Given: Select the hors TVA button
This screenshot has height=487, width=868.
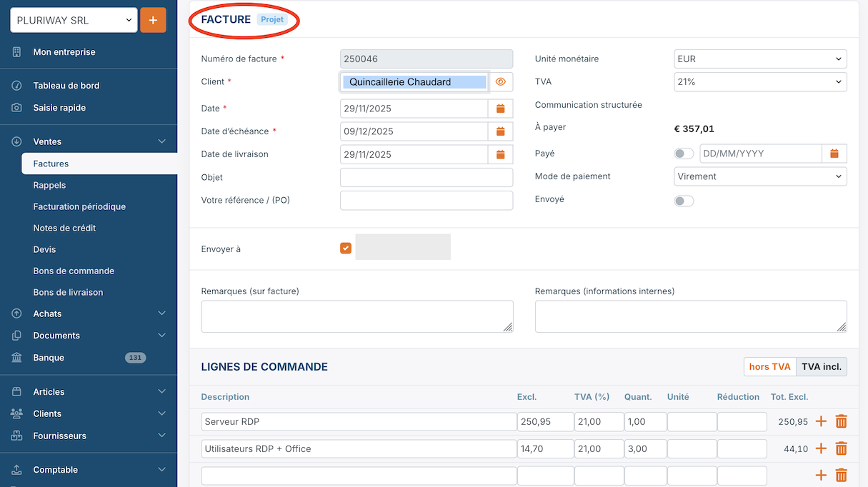Looking at the screenshot, I should [x=769, y=367].
